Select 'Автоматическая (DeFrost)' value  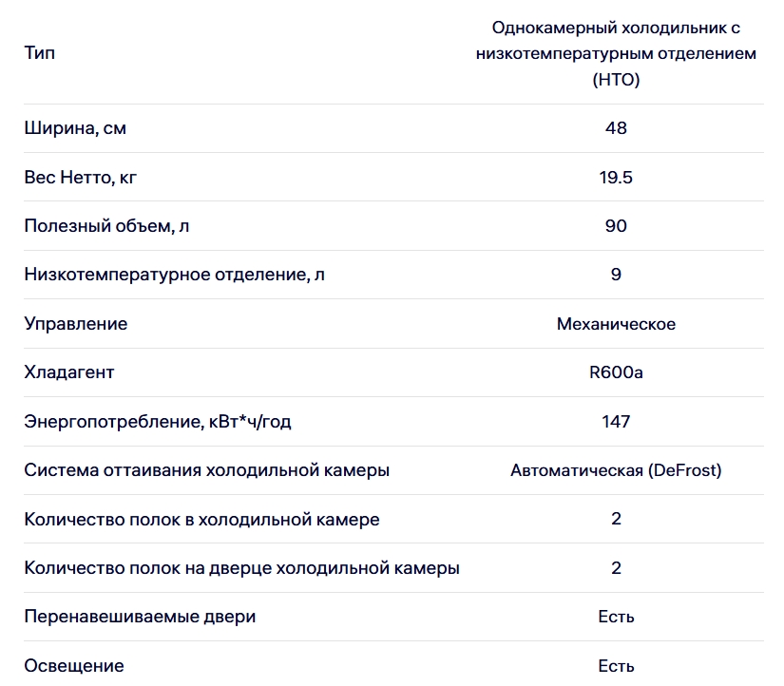click(616, 470)
